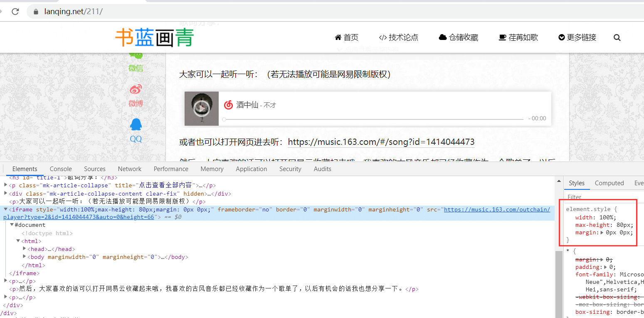This screenshot has width=644, height=318.
Task: Click the address bar lock icon
Action: click(36, 12)
